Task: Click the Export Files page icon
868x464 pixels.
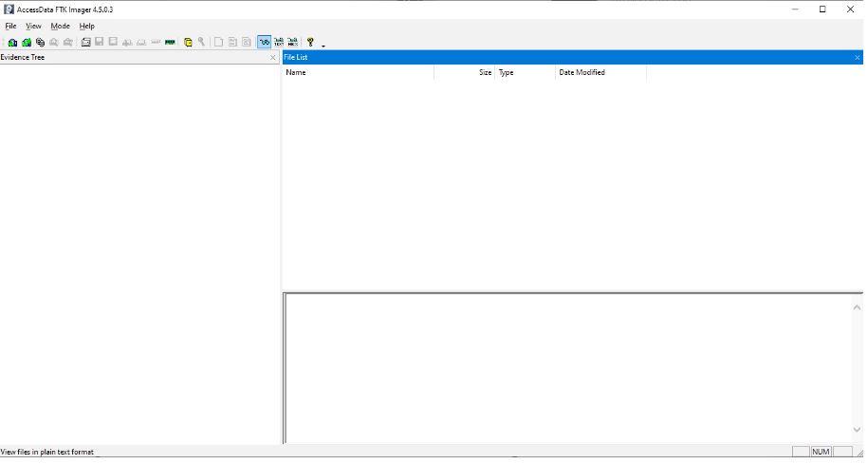Action: pyautogui.click(x=219, y=42)
